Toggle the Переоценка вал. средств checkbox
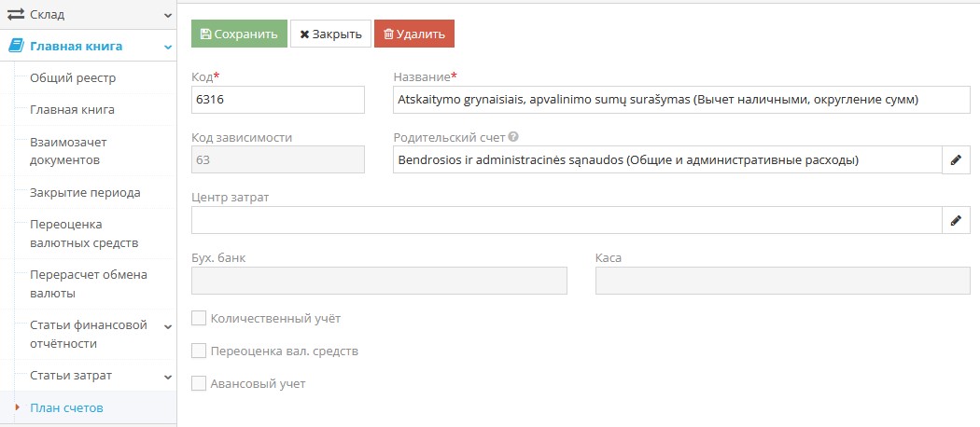980x427 pixels. click(x=198, y=351)
